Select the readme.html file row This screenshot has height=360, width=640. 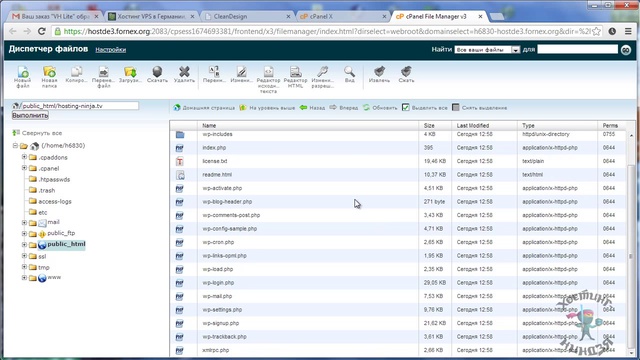(398, 175)
